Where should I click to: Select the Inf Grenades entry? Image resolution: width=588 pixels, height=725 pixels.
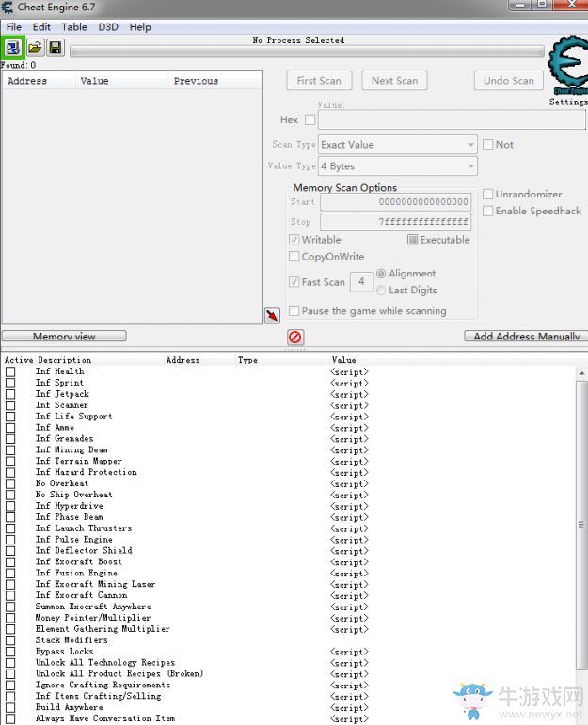pyautogui.click(x=64, y=438)
